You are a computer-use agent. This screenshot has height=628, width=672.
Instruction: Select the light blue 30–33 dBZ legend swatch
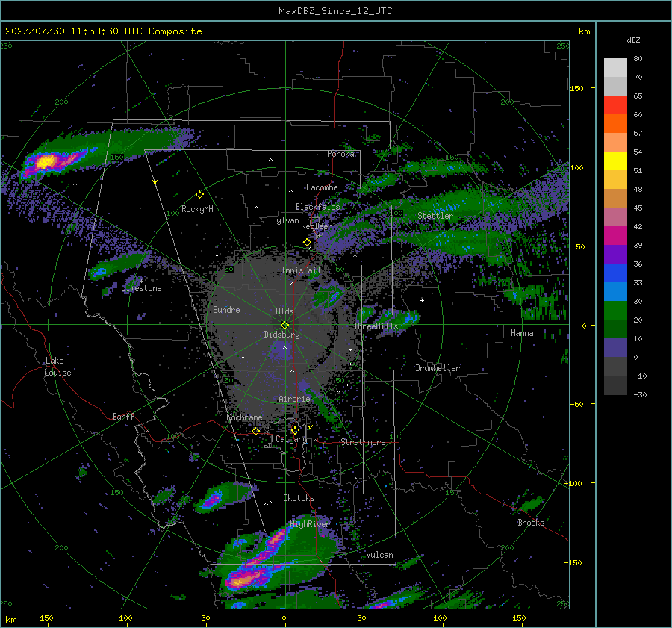click(615, 291)
